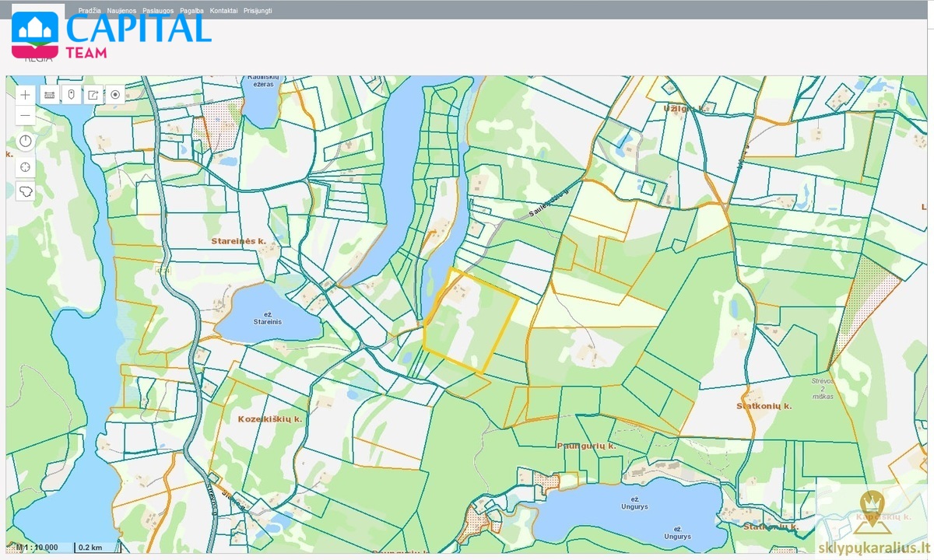Viewport: 934px width, 560px height.
Task: Click the Paungurių k. label
Action: 586,446
